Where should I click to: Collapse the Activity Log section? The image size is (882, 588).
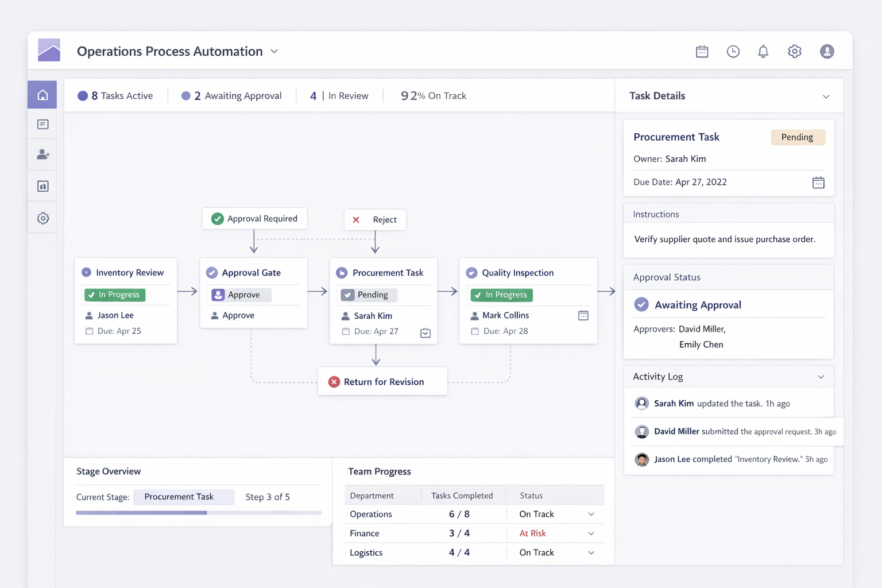820,376
